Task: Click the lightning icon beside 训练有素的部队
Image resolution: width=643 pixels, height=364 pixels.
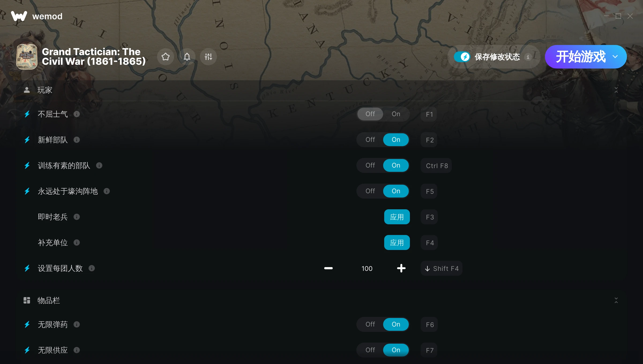Action: coord(27,165)
